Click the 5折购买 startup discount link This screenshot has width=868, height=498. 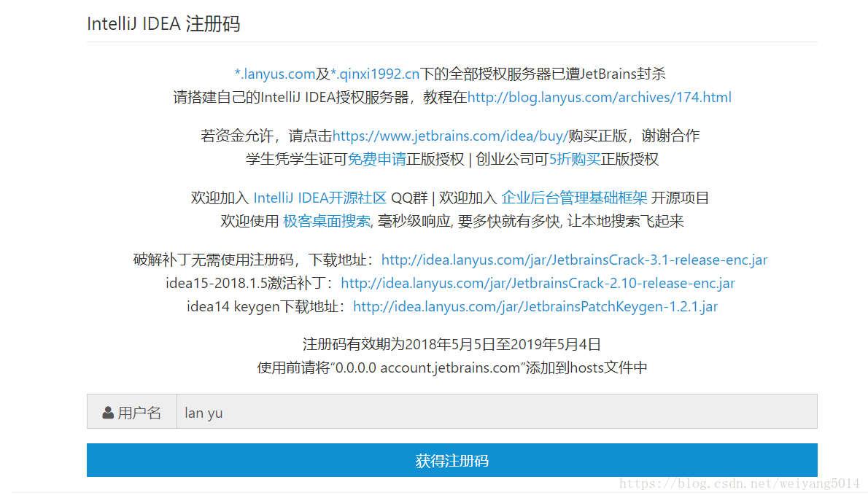(575, 160)
